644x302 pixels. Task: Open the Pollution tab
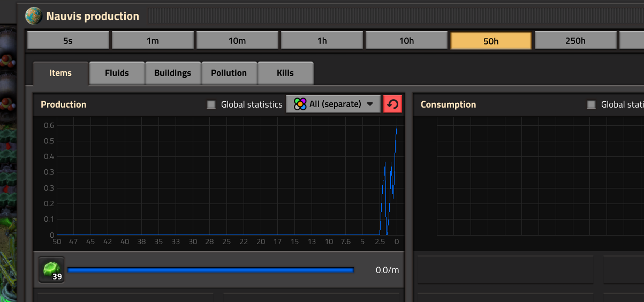tap(229, 73)
